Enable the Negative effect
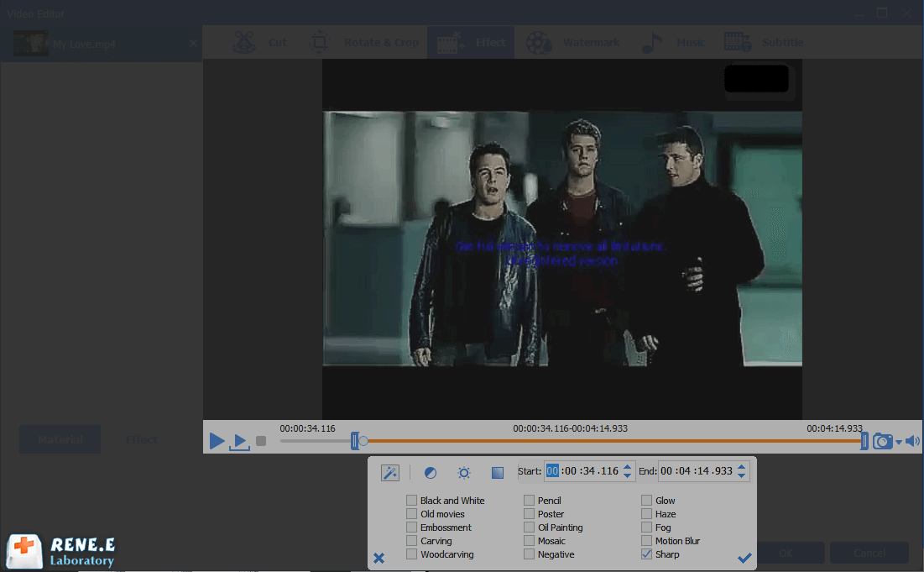 [530, 554]
